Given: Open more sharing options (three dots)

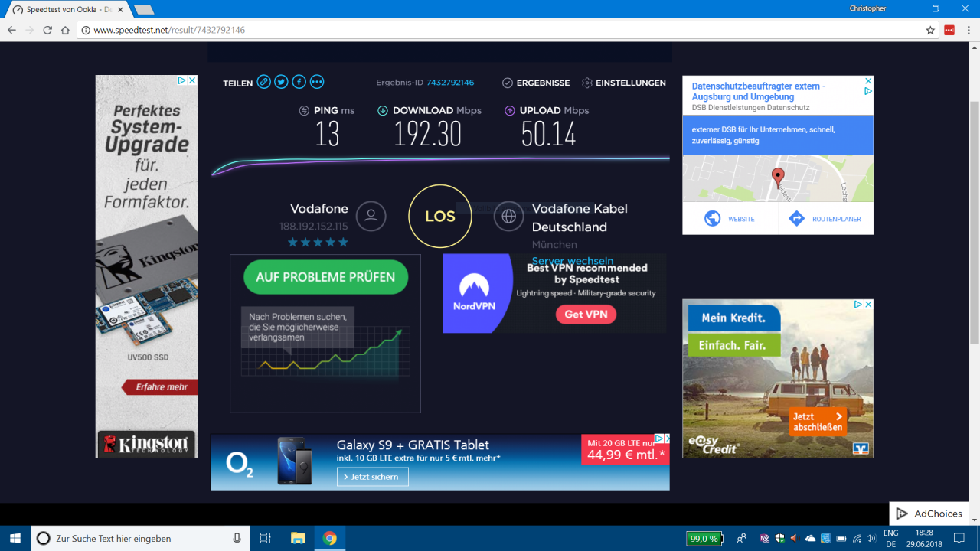Looking at the screenshot, I should pyautogui.click(x=317, y=82).
